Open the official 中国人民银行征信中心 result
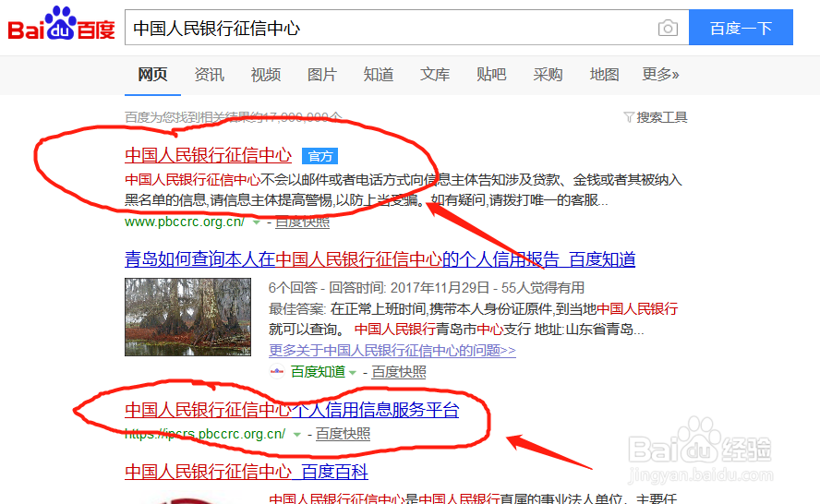The height and width of the screenshot is (504, 820). click(208, 155)
